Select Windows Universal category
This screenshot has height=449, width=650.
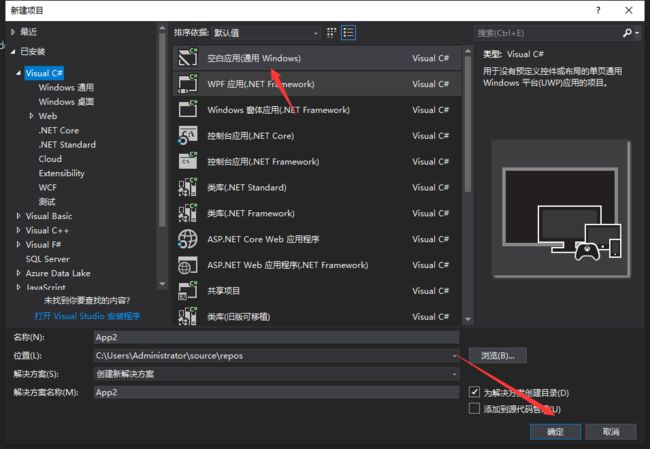click(66, 87)
